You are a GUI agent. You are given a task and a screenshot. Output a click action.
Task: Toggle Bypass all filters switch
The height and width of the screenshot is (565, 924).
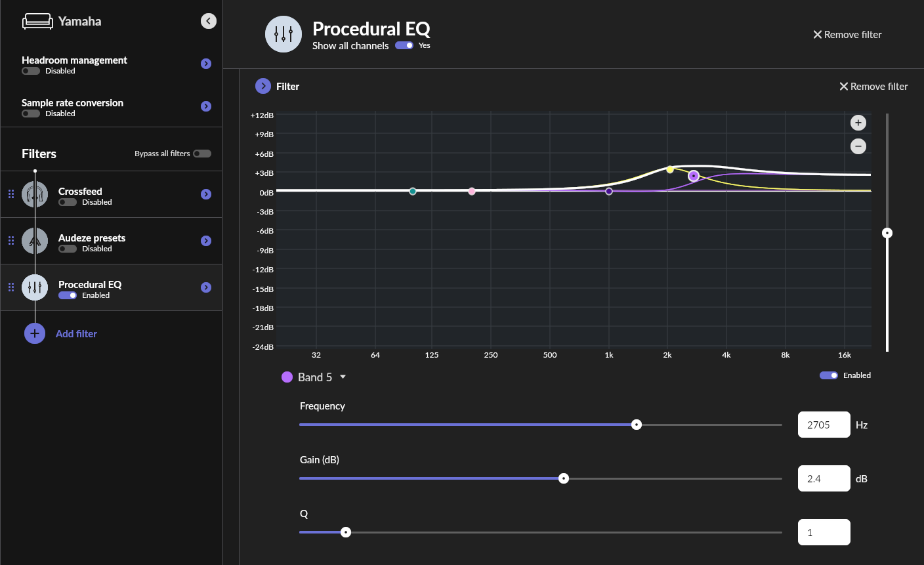click(x=202, y=154)
